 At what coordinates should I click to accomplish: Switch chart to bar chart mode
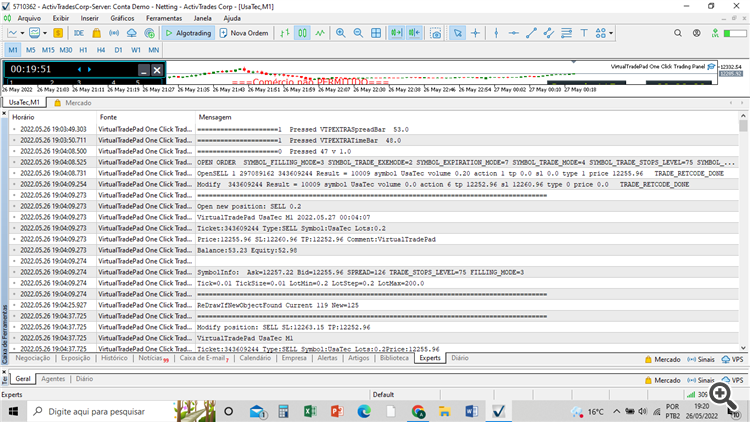[285, 33]
